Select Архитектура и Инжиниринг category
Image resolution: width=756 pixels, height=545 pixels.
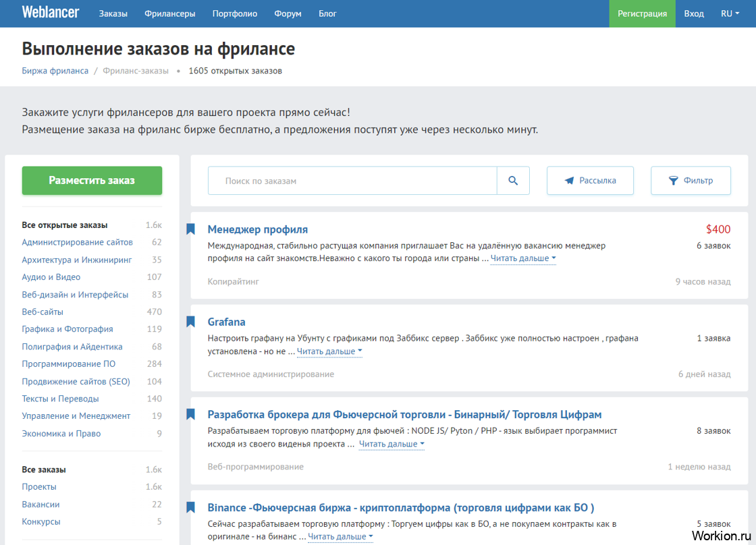(x=77, y=260)
